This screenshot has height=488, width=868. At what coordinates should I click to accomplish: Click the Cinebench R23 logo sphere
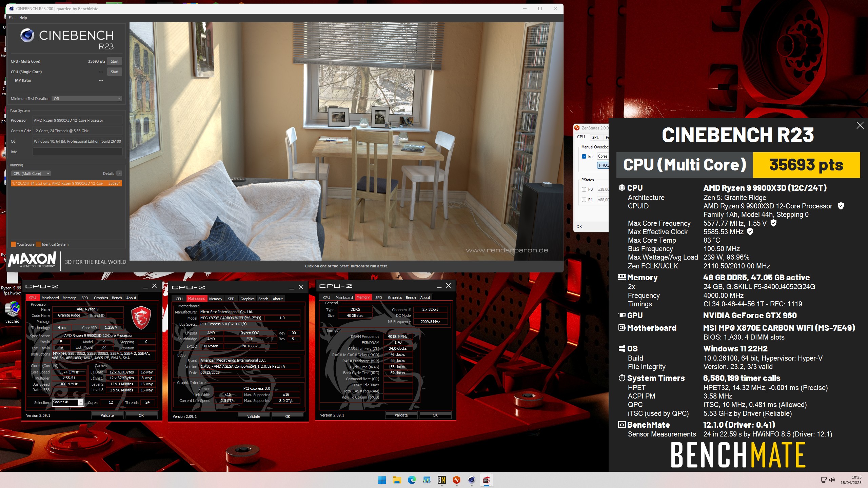pyautogui.click(x=27, y=35)
